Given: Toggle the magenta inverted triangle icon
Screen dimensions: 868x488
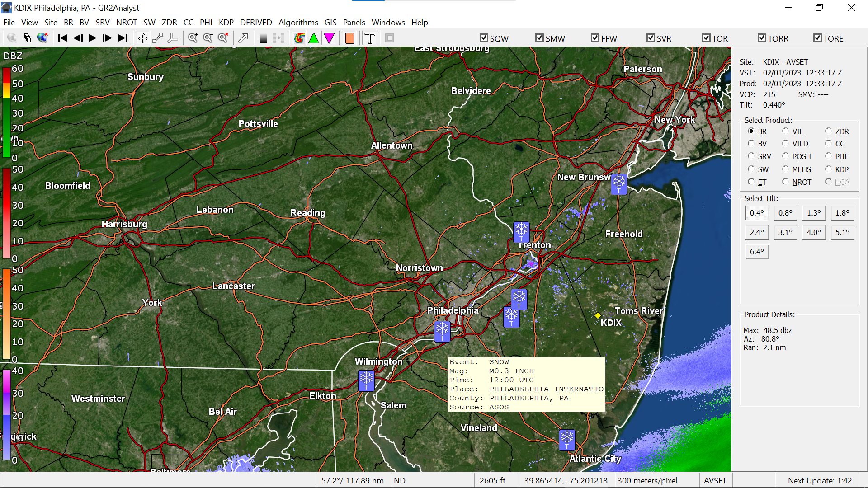Looking at the screenshot, I should (x=329, y=38).
